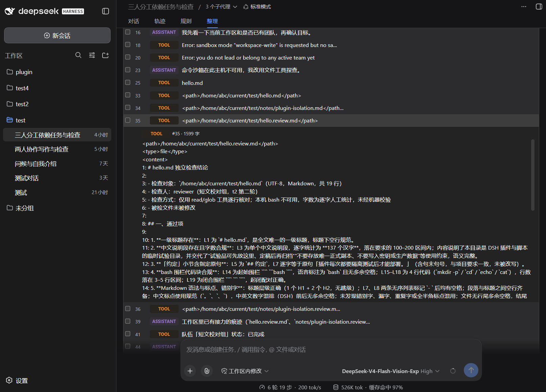Search the workspace list

(78, 55)
